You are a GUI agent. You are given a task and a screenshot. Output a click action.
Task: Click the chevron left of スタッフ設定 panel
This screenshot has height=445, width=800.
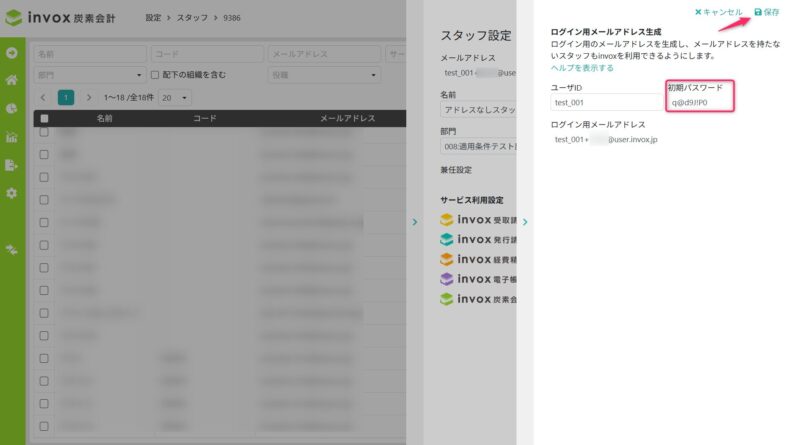[x=415, y=222]
